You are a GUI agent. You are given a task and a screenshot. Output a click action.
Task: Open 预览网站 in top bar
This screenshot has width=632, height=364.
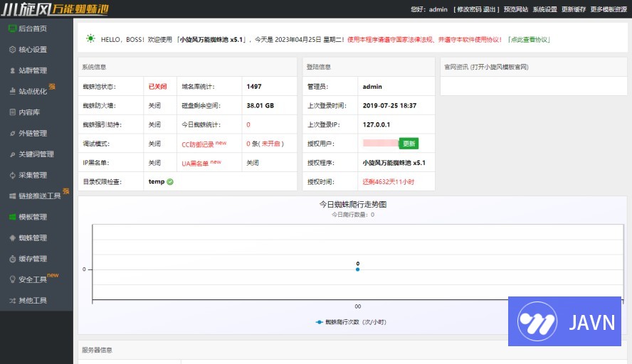515,9
